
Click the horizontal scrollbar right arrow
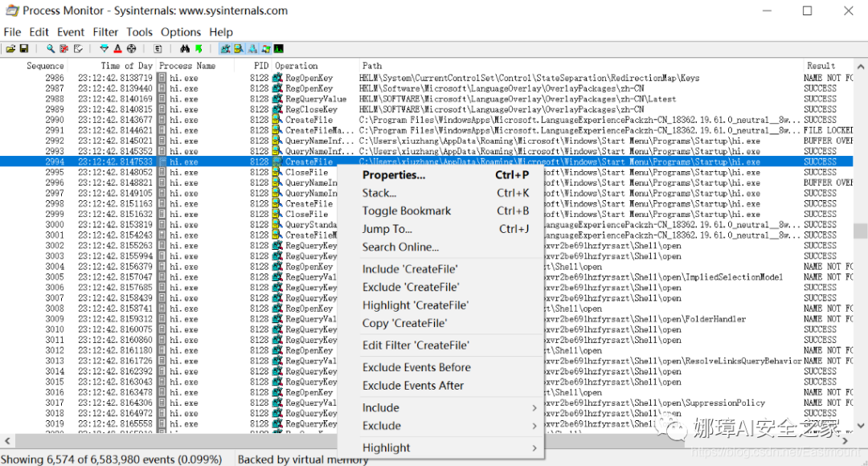click(x=845, y=441)
